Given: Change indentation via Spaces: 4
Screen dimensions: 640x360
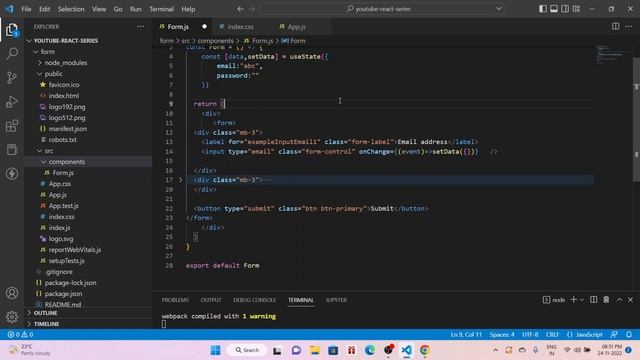Looking at the screenshot, I should [x=502, y=335].
